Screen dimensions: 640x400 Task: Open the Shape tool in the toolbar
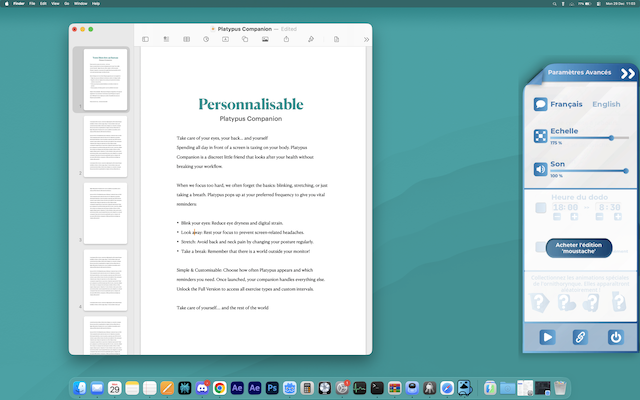[x=245, y=39]
